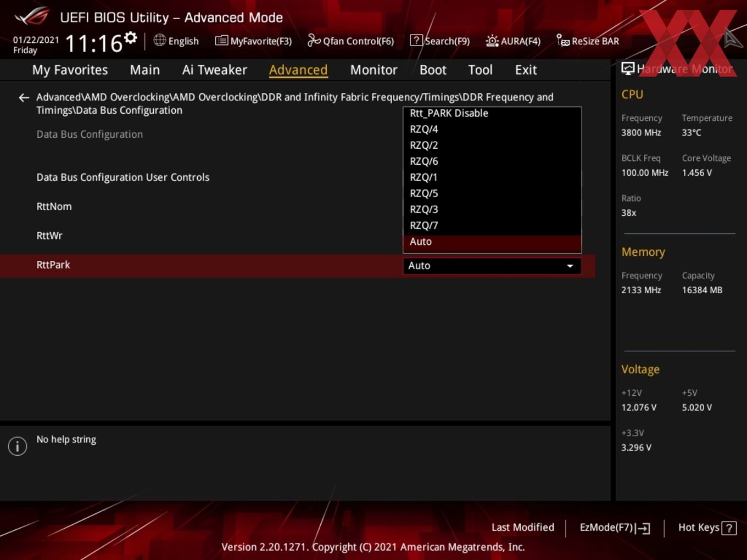Image resolution: width=747 pixels, height=560 pixels.
Task: Click the Hardware Monitor screen icon
Action: click(628, 69)
